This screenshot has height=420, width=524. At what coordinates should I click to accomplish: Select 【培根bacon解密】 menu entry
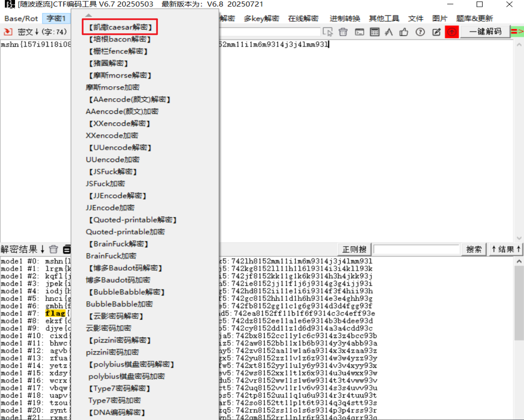click(119, 39)
